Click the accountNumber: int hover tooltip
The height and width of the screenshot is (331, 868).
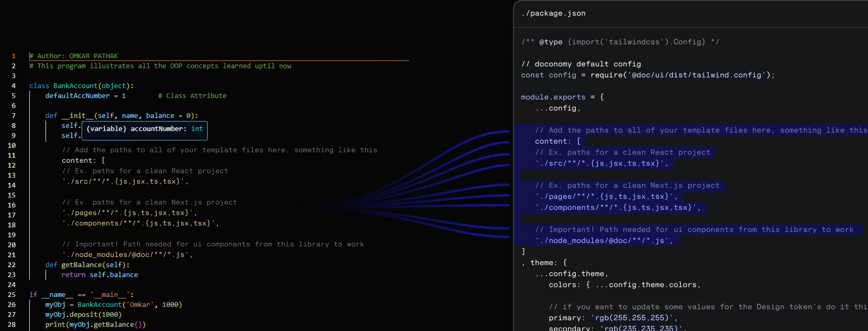point(145,130)
